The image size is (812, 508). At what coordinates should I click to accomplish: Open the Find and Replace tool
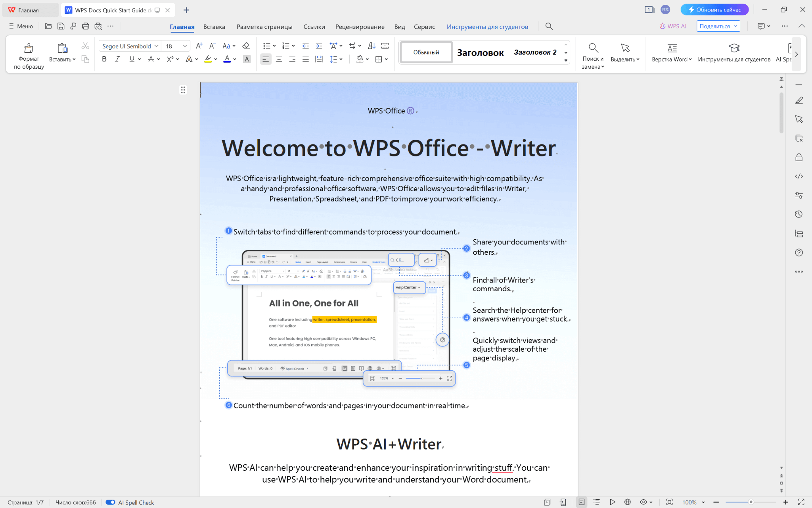tap(593, 48)
